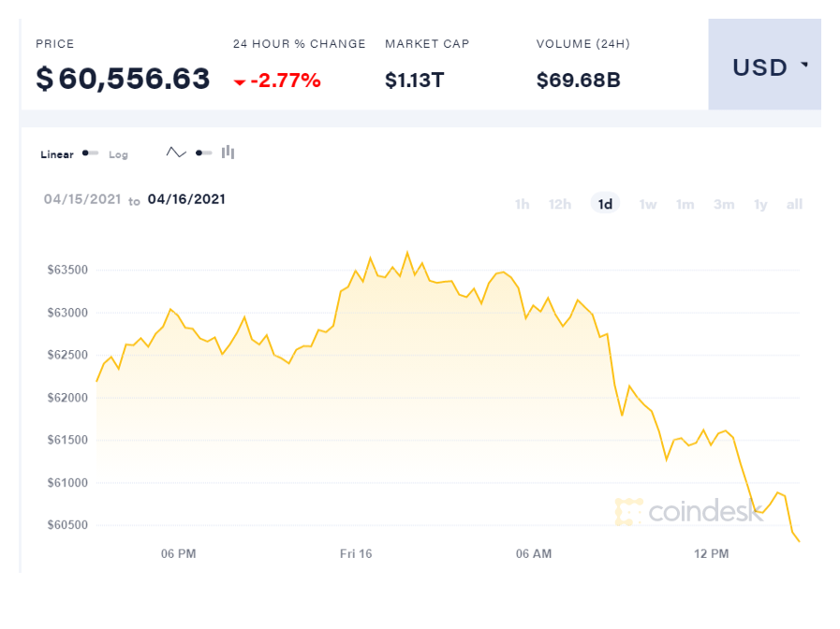Show the 1y time range
The height and width of the screenshot is (629, 840).
760,204
